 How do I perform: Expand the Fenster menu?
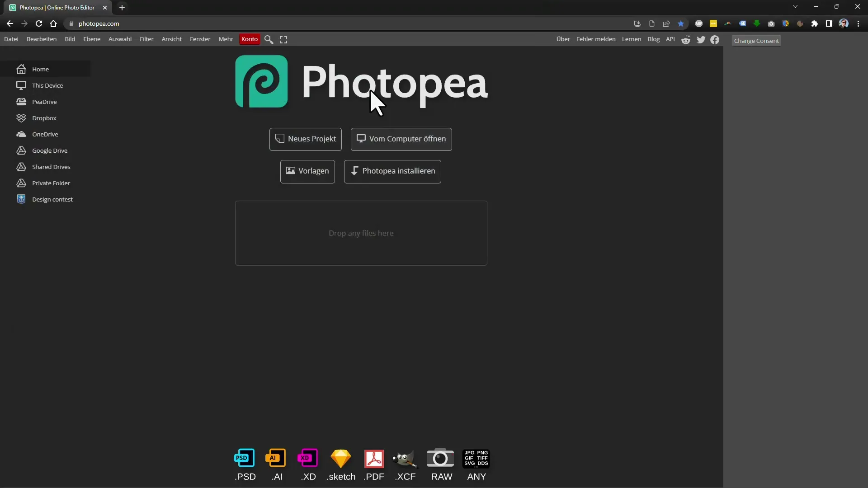pos(200,39)
